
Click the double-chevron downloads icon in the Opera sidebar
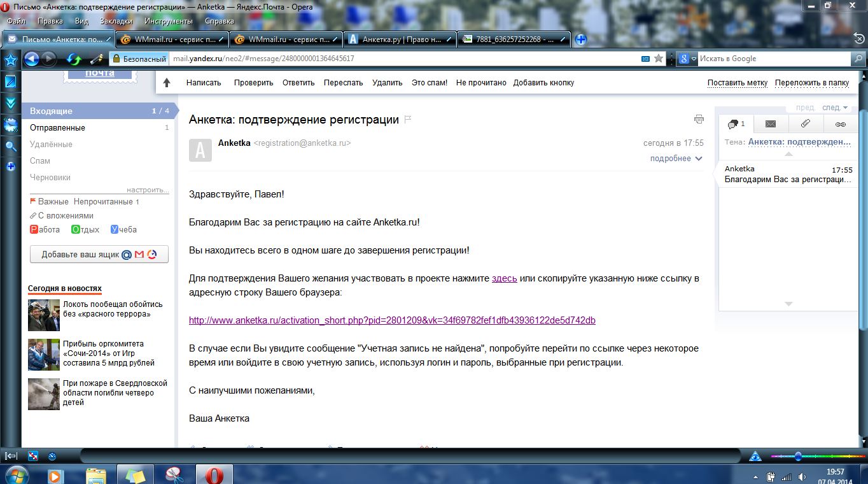[10, 103]
